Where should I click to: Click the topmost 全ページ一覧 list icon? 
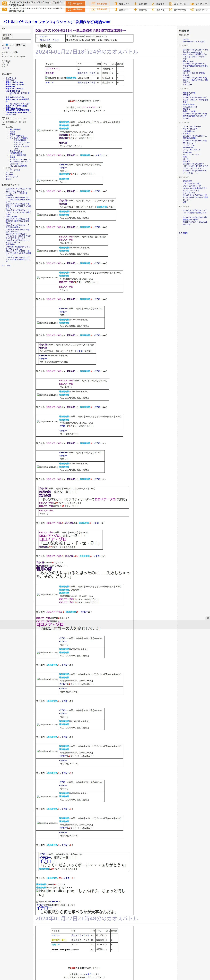click(171, 4)
